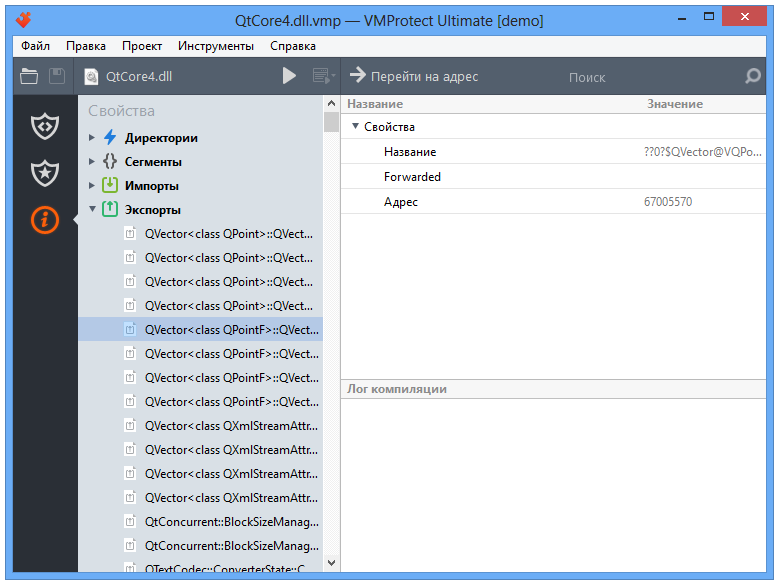The width and height of the screenshot is (779, 585).
Task: Open the Правка menu
Action: pos(86,46)
